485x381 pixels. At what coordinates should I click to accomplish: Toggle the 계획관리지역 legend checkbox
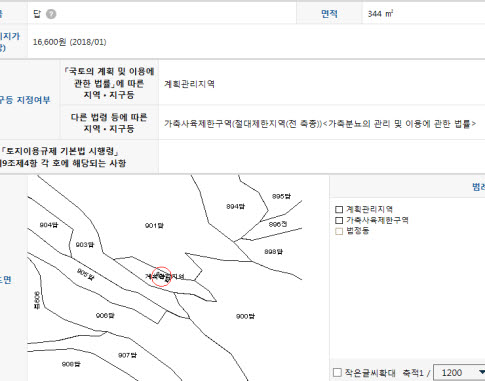pyautogui.click(x=339, y=209)
